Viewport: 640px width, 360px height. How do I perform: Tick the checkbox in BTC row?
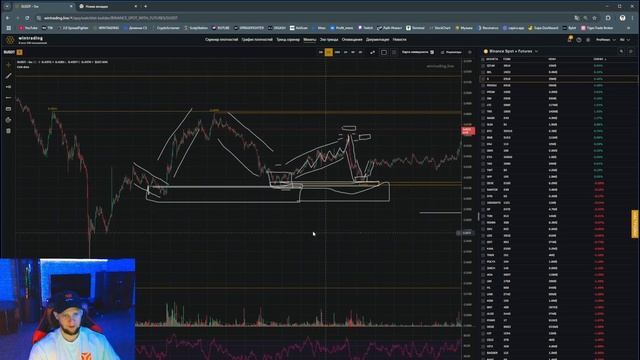coord(483,131)
